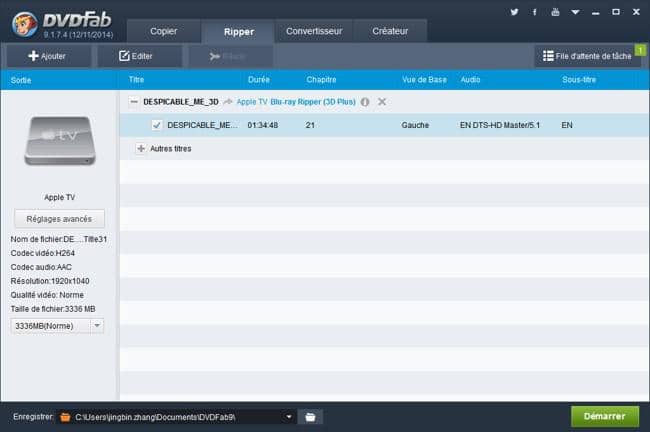
Task: Expand Autres titres
Action: 141,148
